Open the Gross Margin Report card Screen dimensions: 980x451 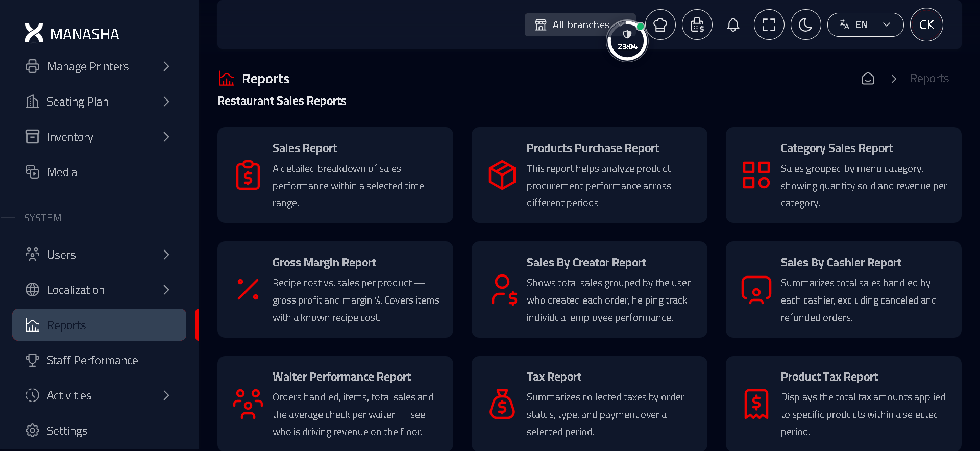click(x=335, y=289)
